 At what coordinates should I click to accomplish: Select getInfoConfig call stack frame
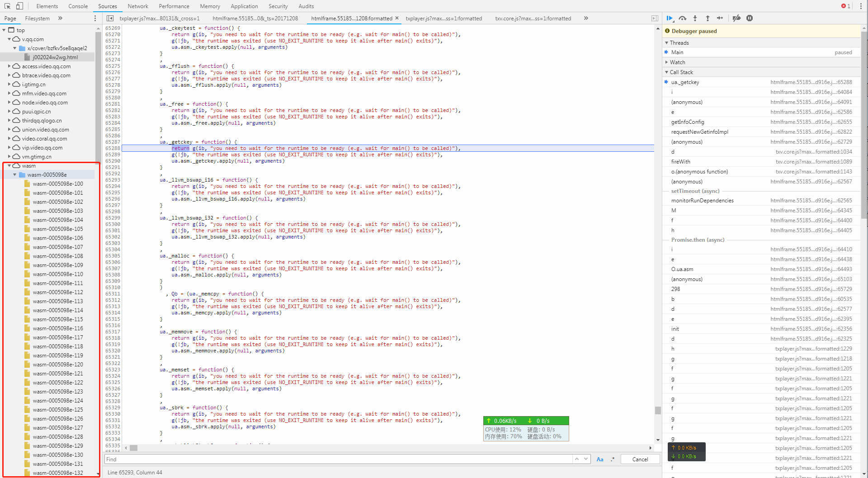[x=761, y=122]
